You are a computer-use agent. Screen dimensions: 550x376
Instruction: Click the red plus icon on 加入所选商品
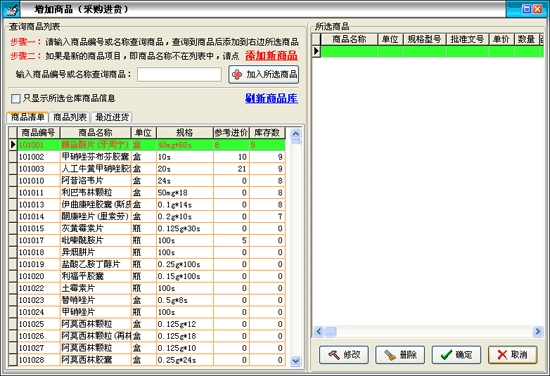237,74
